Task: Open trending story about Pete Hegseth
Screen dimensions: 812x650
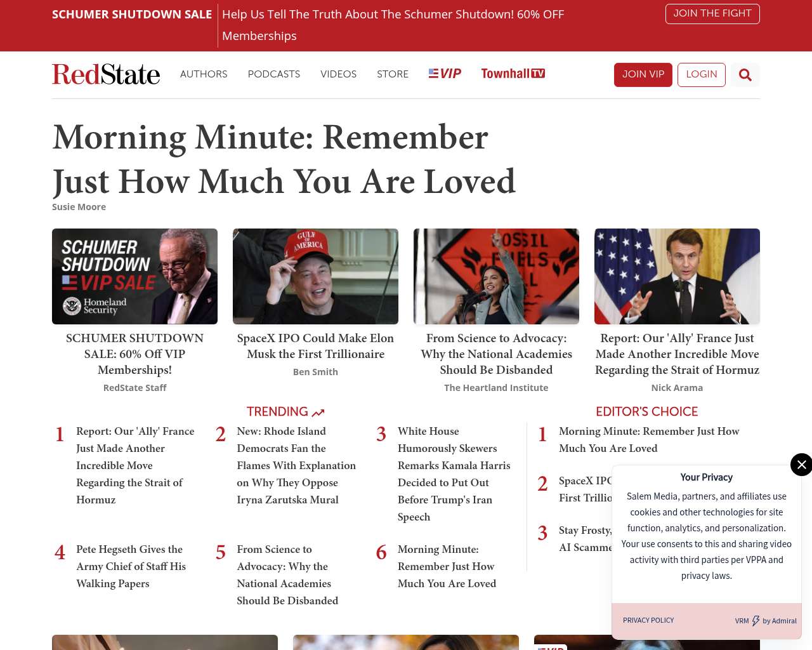Action: click(x=131, y=566)
